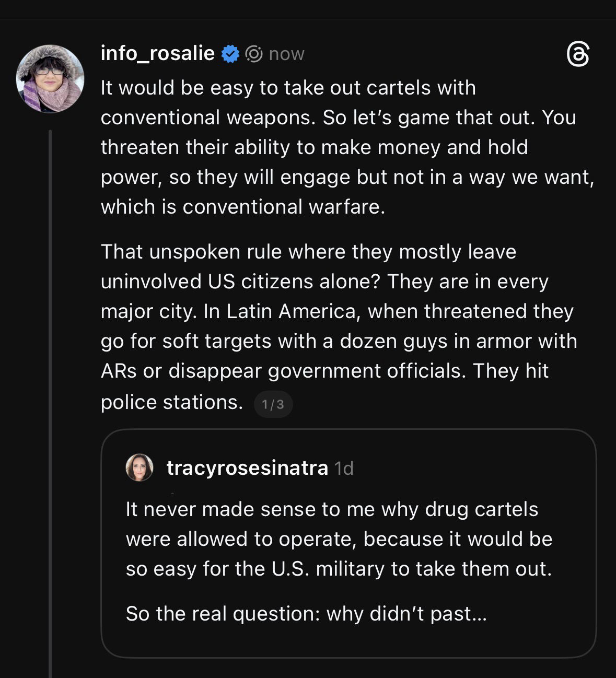Click empty space at bottom of quoted card

pyautogui.click(x=348, y=641)
